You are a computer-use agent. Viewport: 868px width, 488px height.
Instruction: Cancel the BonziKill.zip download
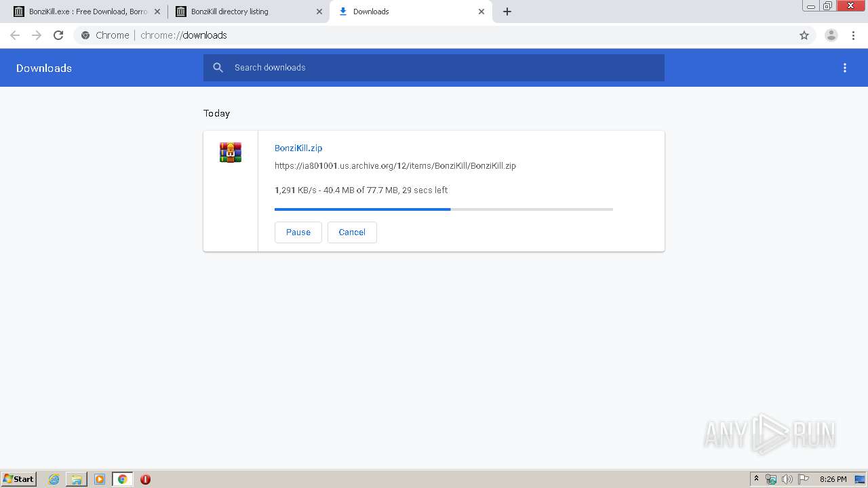pyautogui.click(x=352, y=232)
